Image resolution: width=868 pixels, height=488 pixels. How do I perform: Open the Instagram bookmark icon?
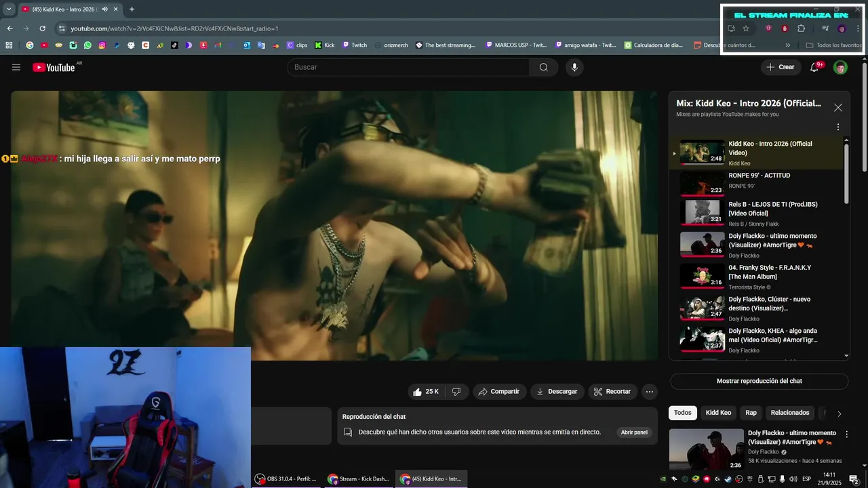click(102, 45)
